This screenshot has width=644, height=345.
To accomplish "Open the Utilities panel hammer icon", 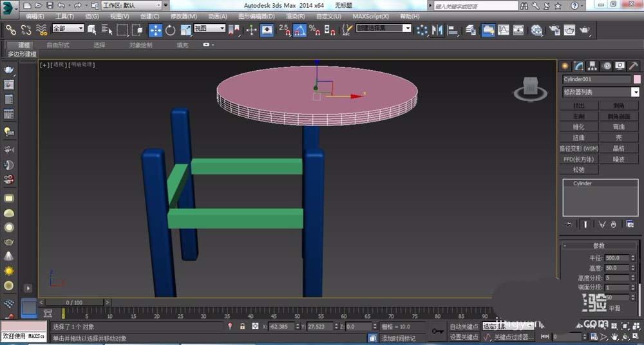I will tap(634, 66).
